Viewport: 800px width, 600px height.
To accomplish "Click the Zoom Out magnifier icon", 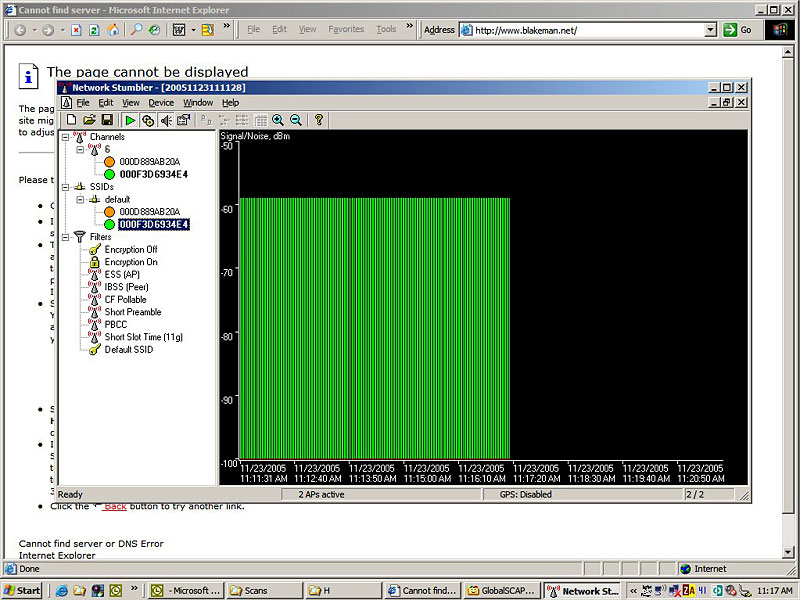I will [296, 120].
